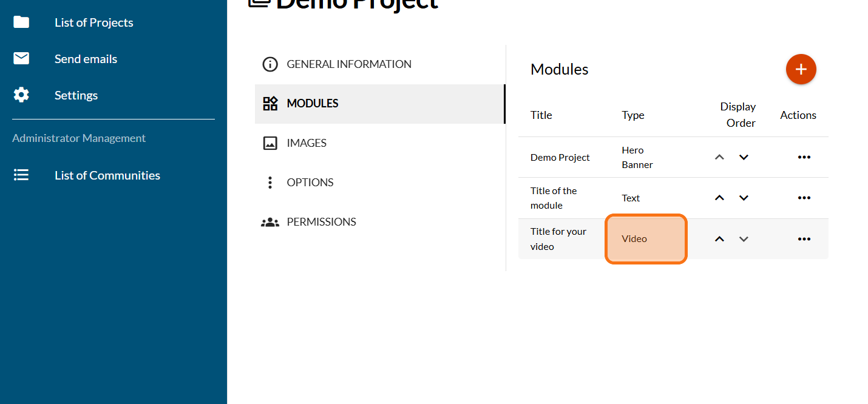Click the envelope icon beside Send emails
868x404 pixels.
[x=21, y=59]
